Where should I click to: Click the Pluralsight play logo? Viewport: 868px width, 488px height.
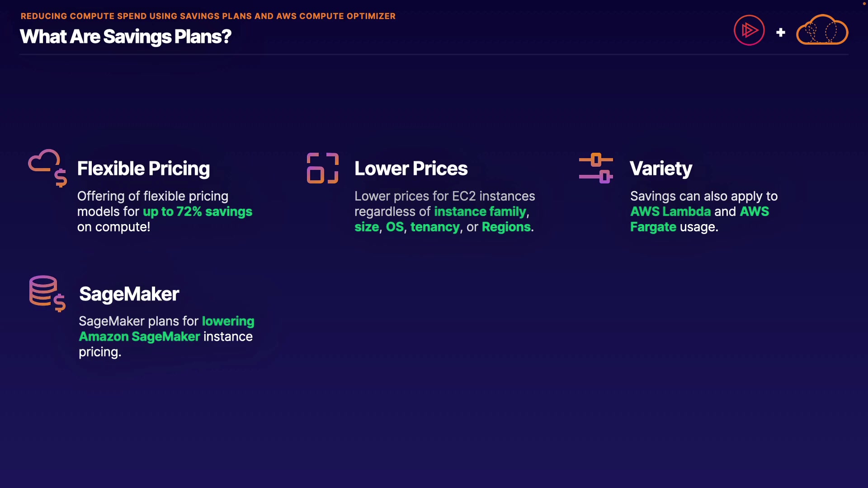pyautogui.click(x=749, y=30)
